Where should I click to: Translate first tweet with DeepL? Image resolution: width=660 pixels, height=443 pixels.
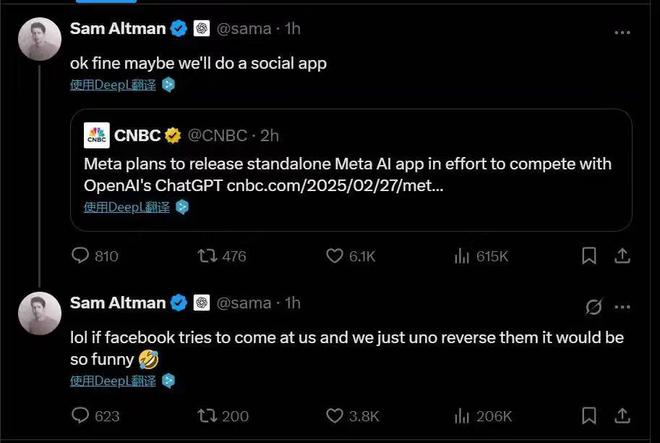(x=113, y=85)
